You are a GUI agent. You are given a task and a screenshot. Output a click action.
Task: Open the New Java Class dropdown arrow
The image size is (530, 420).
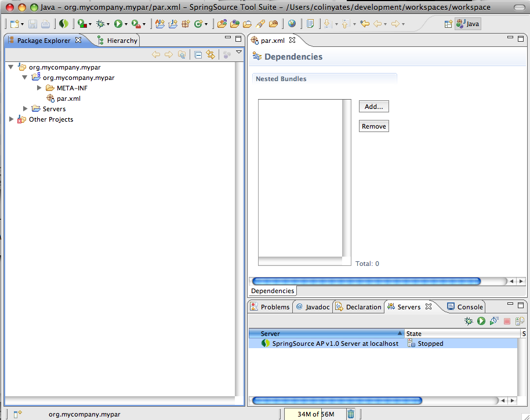(x=206, y=24)
